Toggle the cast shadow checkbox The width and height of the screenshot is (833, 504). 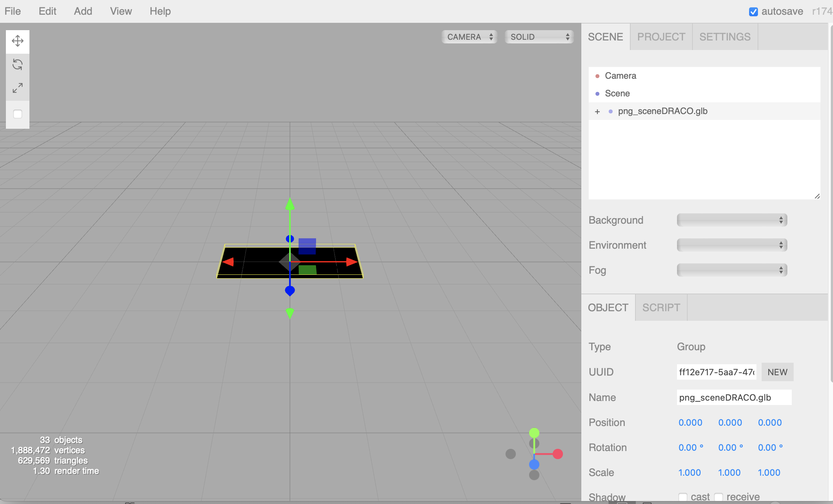pos(683,497)
